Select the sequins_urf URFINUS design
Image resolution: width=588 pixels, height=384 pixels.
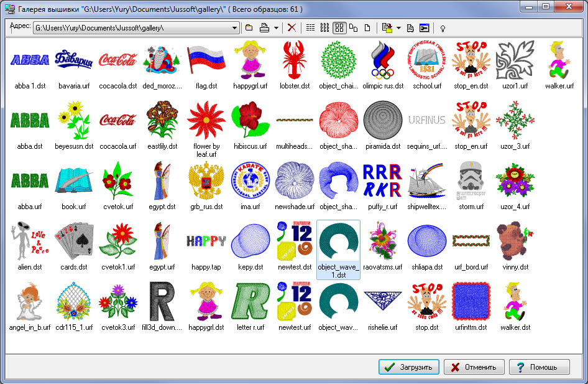pyautogui.click(x=427, y=120)
